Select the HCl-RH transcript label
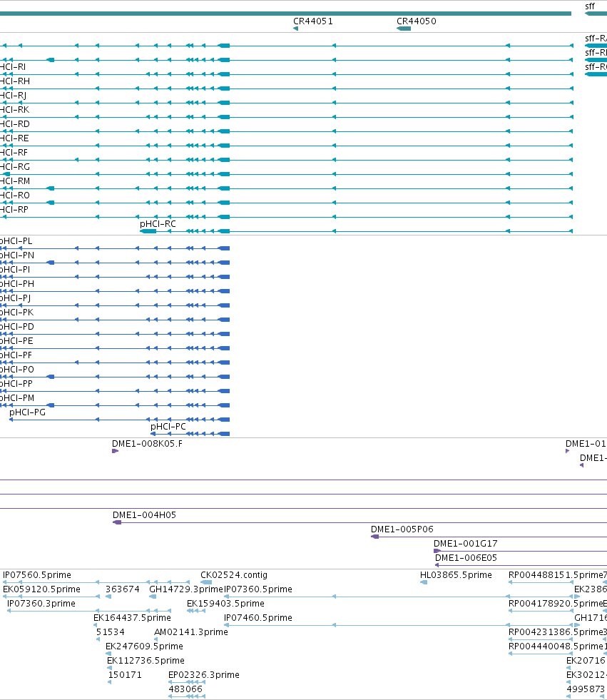Image resolution: width=607 pixels, height=700 pixels. (15, 81)
